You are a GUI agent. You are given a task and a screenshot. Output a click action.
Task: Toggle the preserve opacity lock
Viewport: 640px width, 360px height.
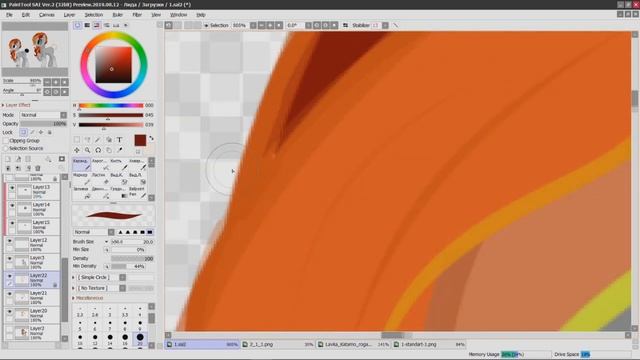[x=23, y=132]
